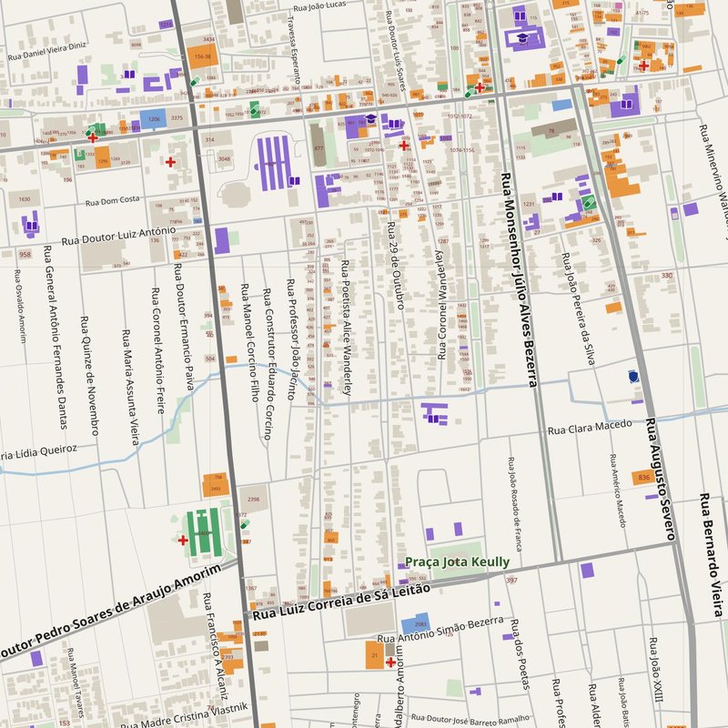The width and height of the screenshot is (728, 728).
Task: Click the Rua Doutor Luís Soares label
Action: (396, 51)
